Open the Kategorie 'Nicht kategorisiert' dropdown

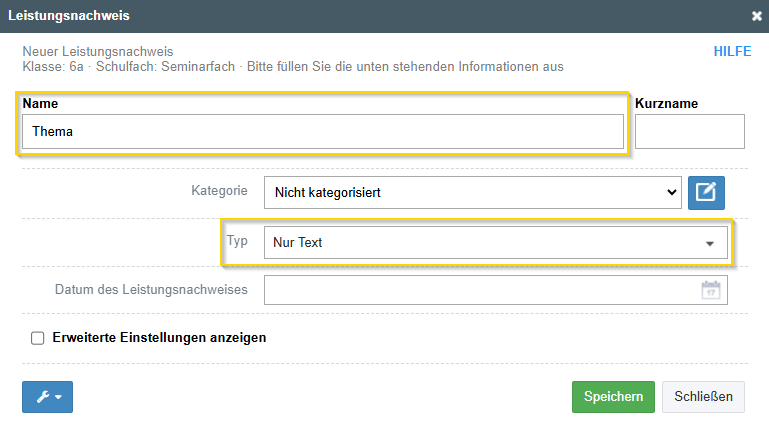click(473, 193)
